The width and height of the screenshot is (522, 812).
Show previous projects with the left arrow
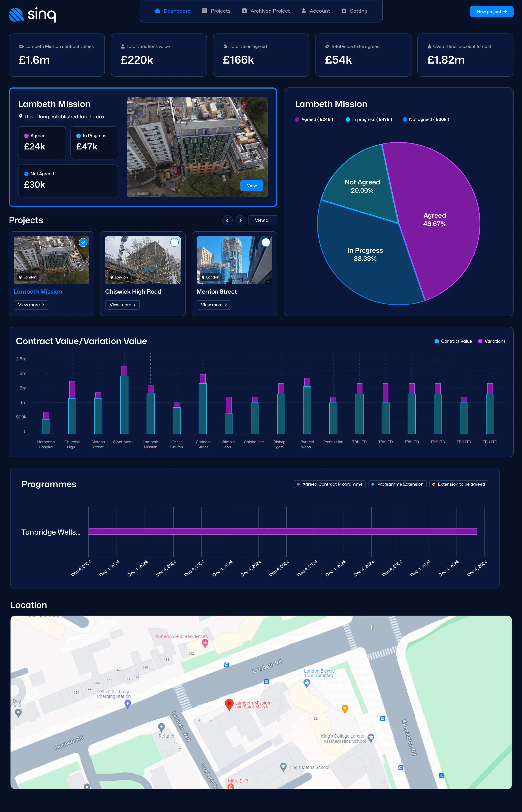[227, 220]
